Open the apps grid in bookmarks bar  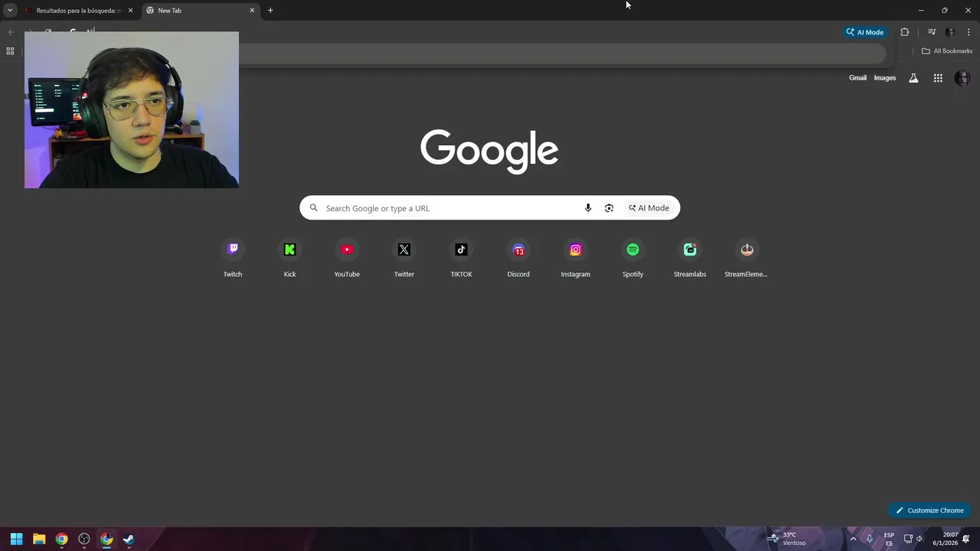pos(10,51)
